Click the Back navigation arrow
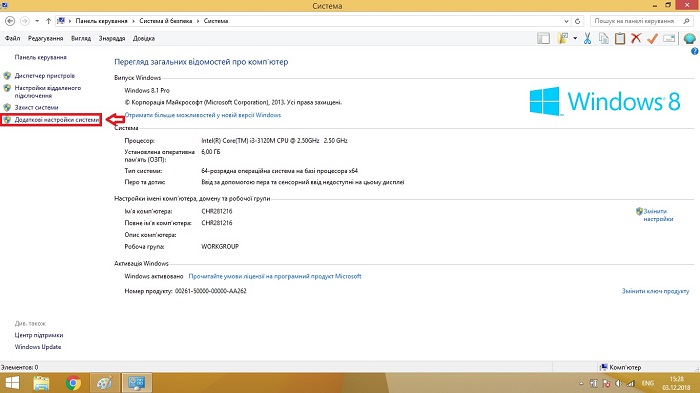This screenshot has height=393, width=700. pyautogui.click(x=10, y=21)
